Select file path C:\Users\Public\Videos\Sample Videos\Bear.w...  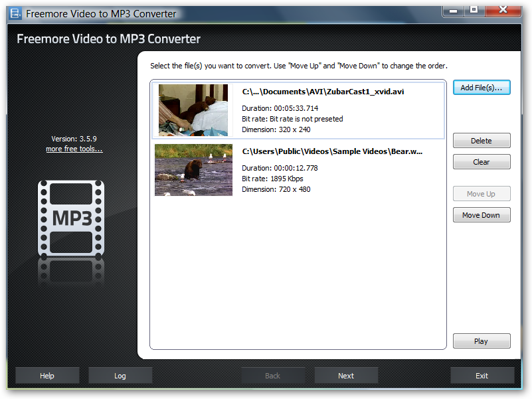(x=332, y=151)
